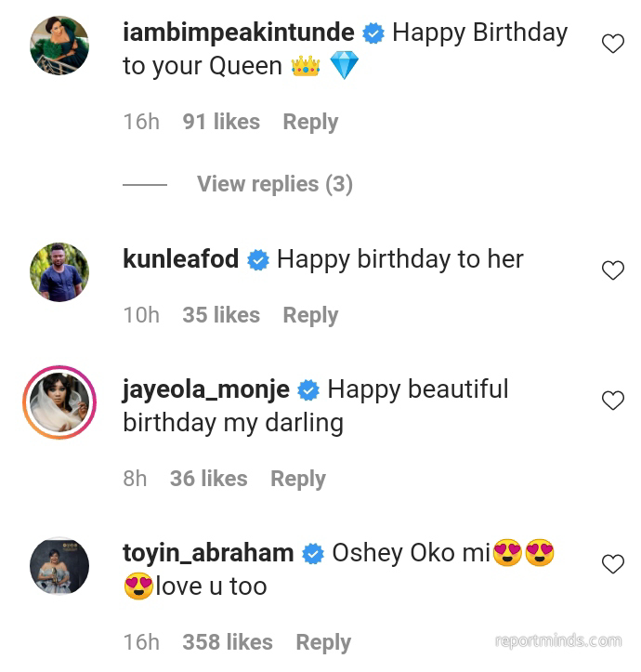Open the kunleafod username link
This screenshot has width=641, height=672.
(x=180, y=259)
